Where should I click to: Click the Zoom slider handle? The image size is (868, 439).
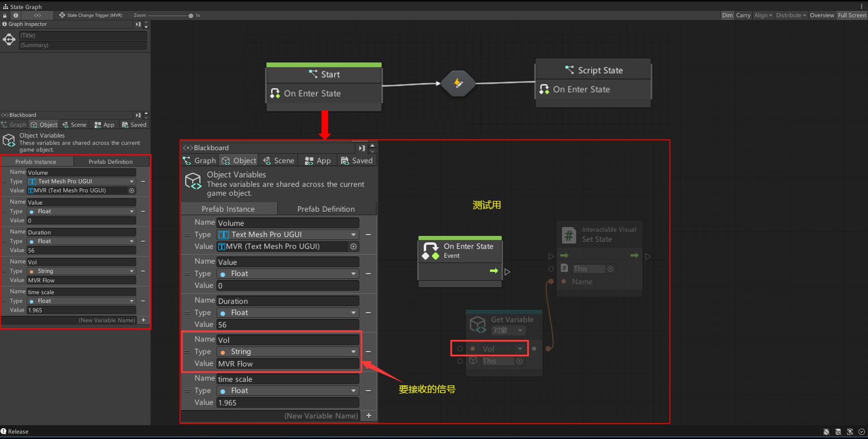coord(191,15)
